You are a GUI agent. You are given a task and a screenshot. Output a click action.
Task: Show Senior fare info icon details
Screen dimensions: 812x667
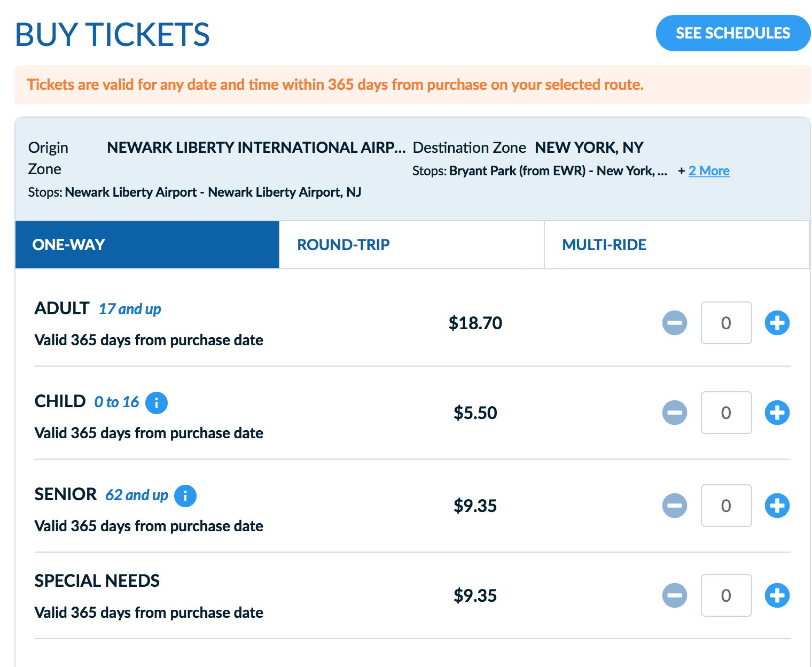pos(185,496)
